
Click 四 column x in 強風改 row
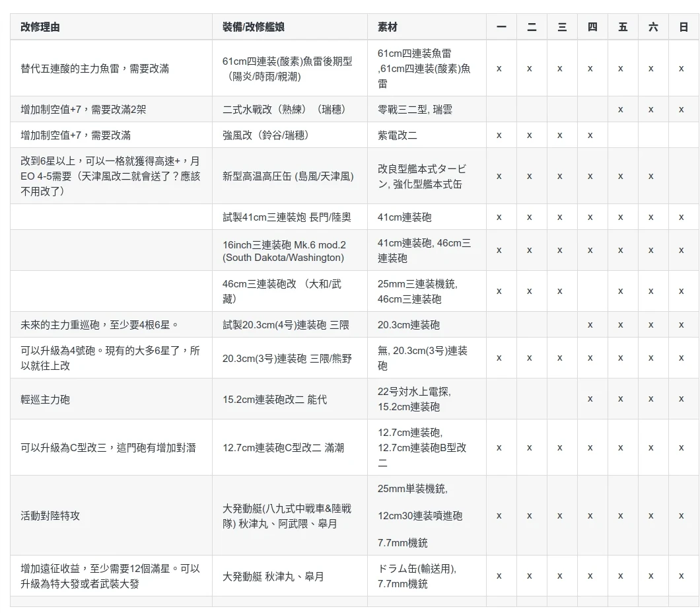tap(590, 135)
